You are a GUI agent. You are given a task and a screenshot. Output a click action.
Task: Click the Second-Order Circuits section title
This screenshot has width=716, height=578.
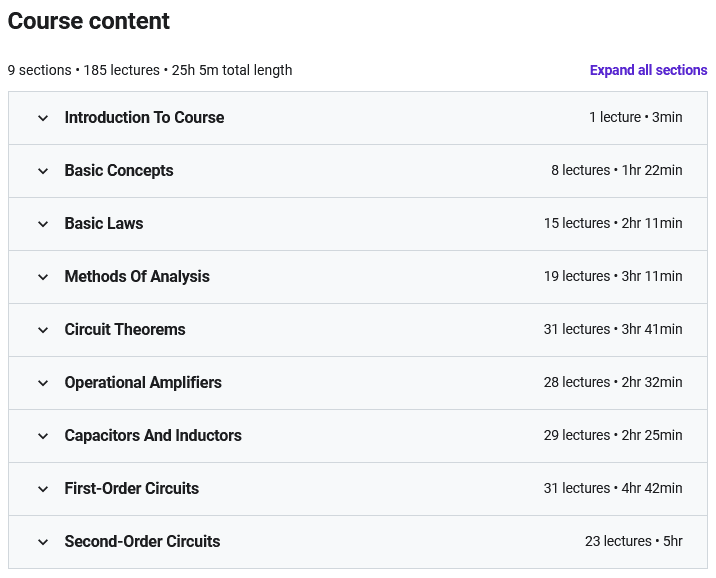tap(142, 542)
